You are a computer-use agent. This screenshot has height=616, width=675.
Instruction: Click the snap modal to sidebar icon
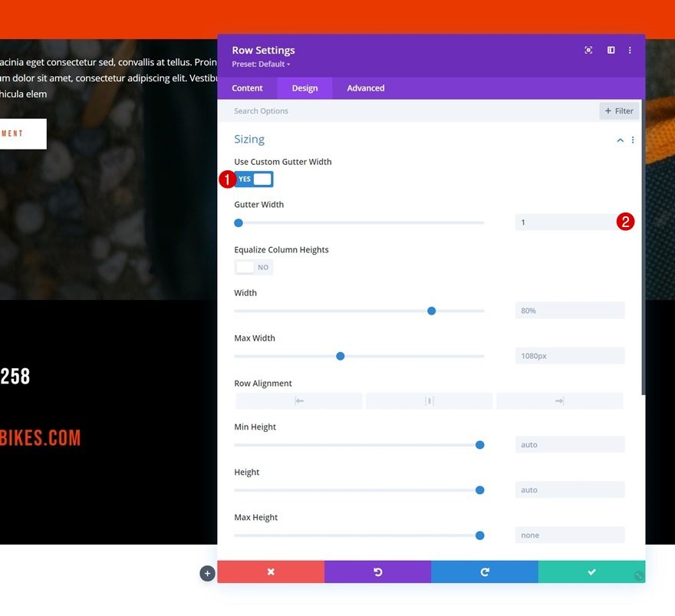coord(611,51)
